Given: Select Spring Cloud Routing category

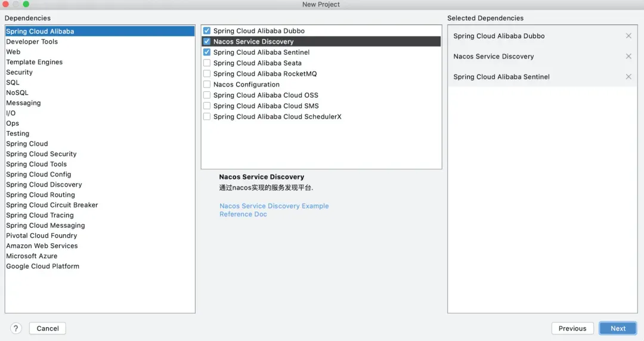Looking at the screenshot, I should (100, 195).
